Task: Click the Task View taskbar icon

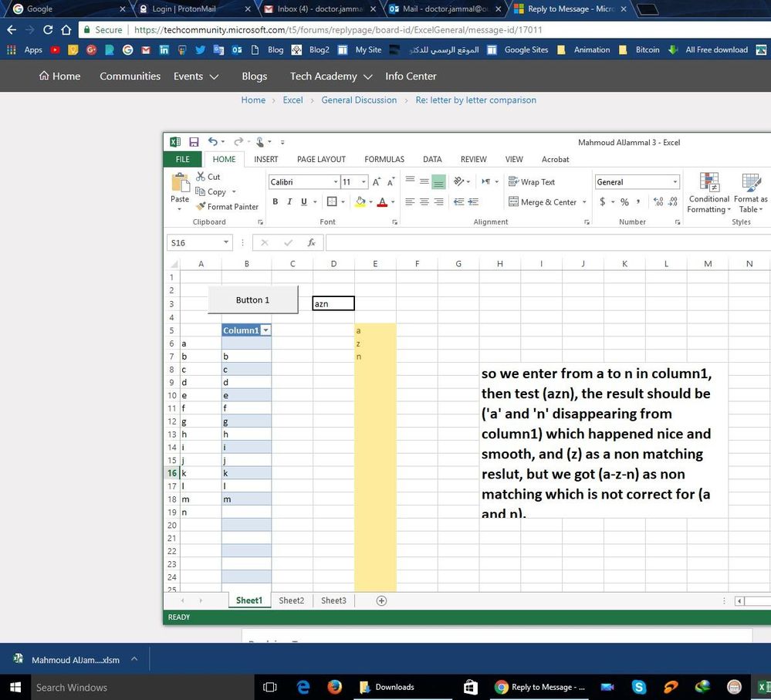Action: click(270, 687)
